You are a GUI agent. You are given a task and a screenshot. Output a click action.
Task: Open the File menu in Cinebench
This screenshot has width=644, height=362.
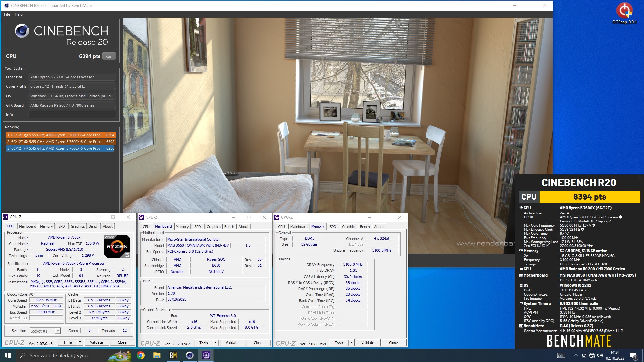7,14
